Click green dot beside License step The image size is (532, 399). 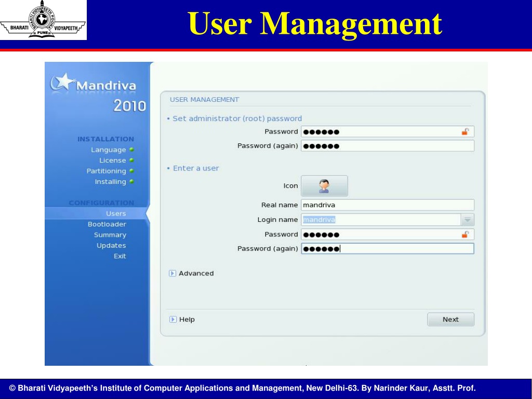tap(131, 160)
